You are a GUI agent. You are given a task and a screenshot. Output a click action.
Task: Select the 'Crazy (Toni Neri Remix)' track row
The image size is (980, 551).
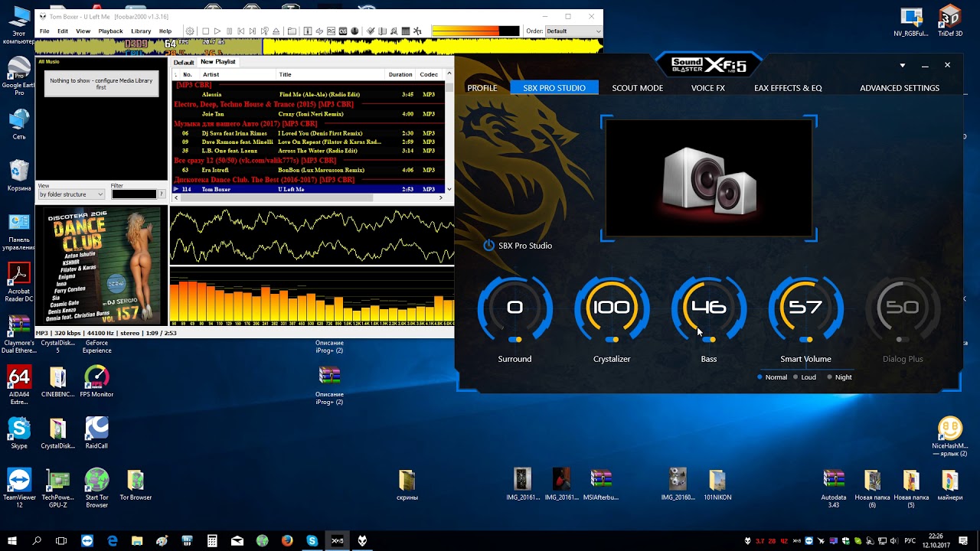[307, 114]
